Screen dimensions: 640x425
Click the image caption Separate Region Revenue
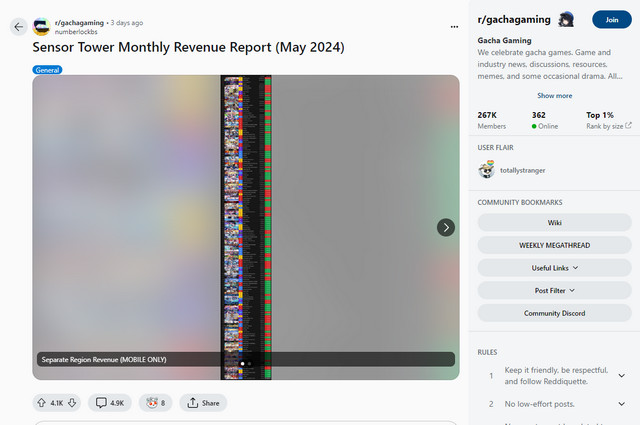click(104, 360)
